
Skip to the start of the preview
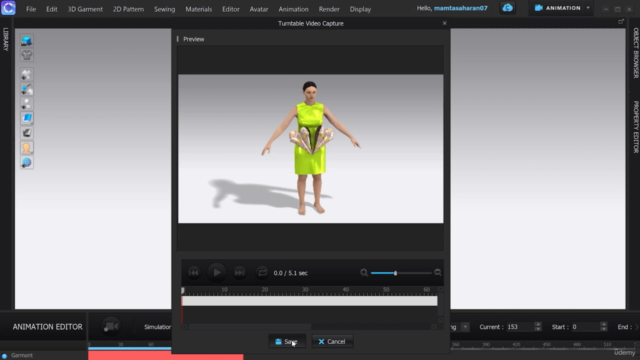[194, 273]
